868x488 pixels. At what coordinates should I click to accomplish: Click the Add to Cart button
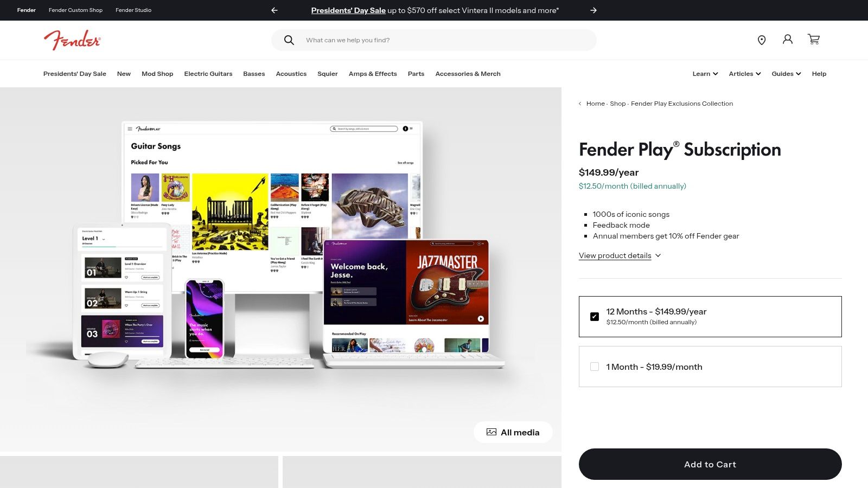[x=710, y=464]
